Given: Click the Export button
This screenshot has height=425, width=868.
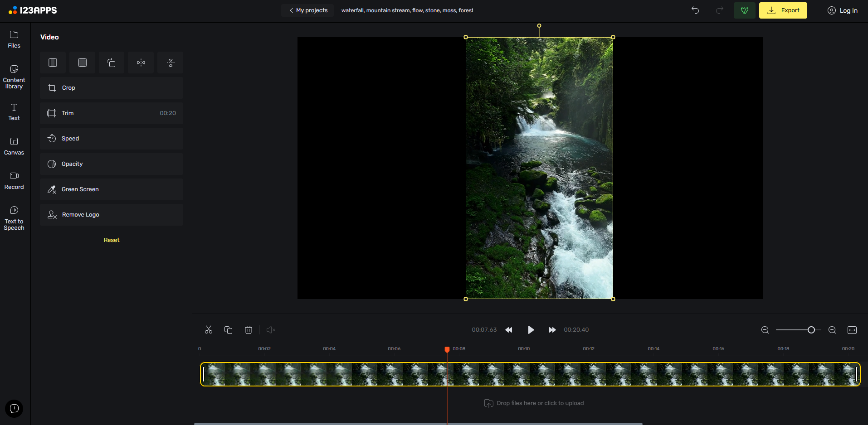Looking at the screenshot, I should point(783,10).
